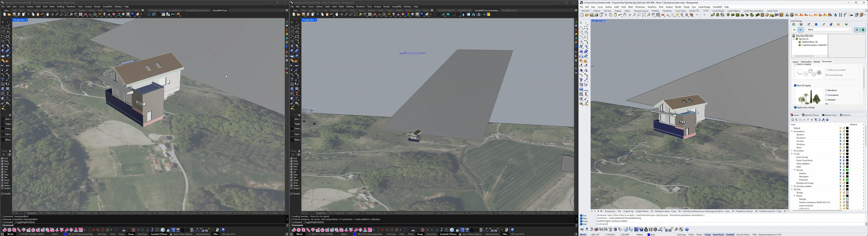This screenshot has width=868, height=236.
Task: Toggle Quad osnap checkbox in left Rhino window
Action: click(x=2, y=180)
